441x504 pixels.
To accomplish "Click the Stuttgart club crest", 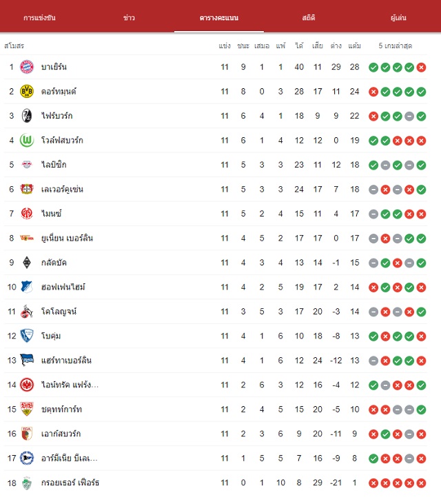I will point(27,409).
